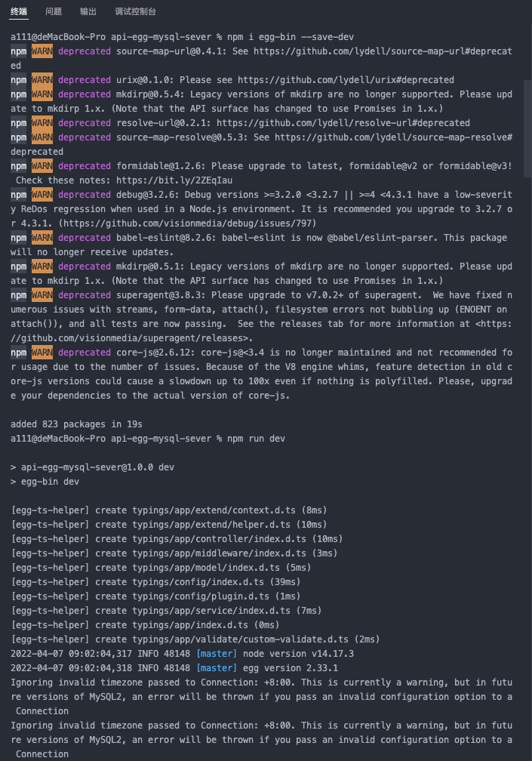Click the deprecated label on the formidable warning
Screen dimensions: 532x761
click(84, 165)
